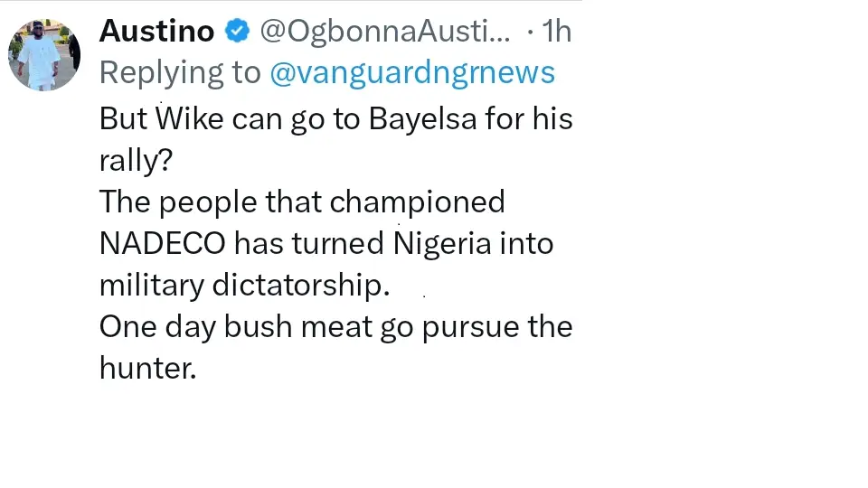Click the word 'Wike' in tweet

coord(189,118)
